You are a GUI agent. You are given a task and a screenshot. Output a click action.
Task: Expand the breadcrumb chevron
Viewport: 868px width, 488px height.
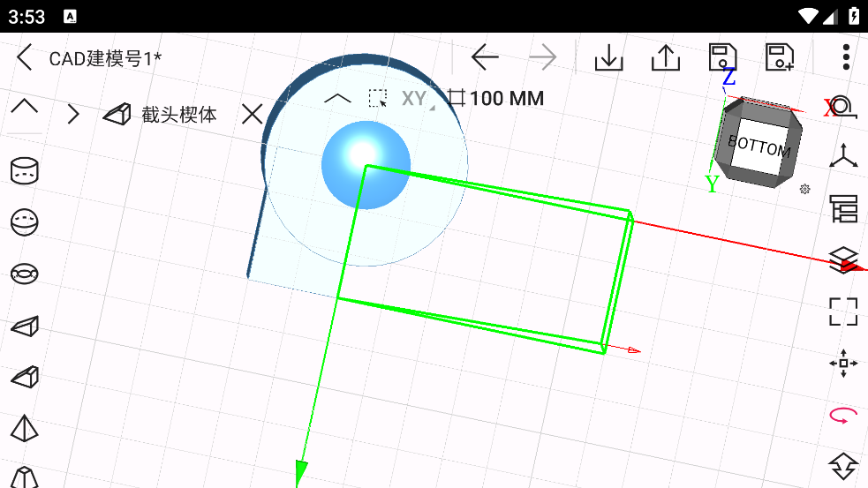coord(72,115)
